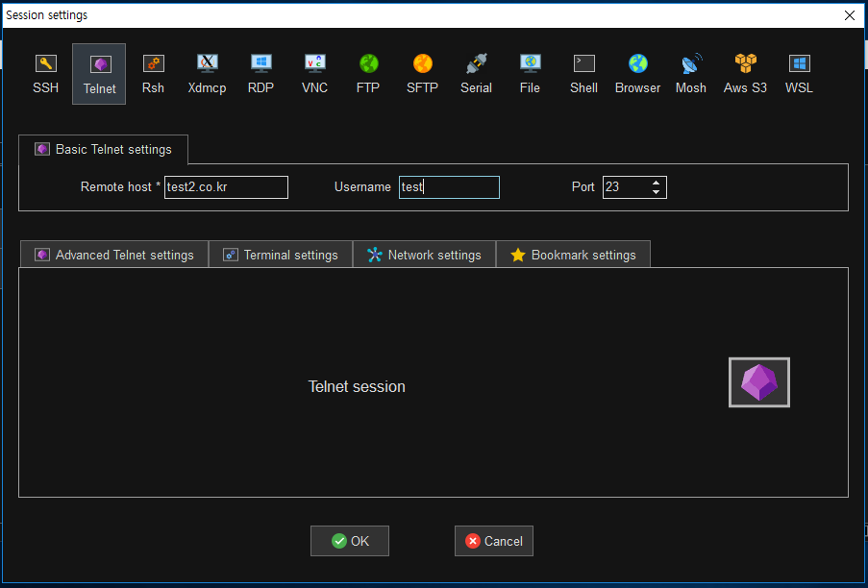Pick the Xdmcp session icon
This screenshot has width=868, height=588.
click(x=207, y=74)
